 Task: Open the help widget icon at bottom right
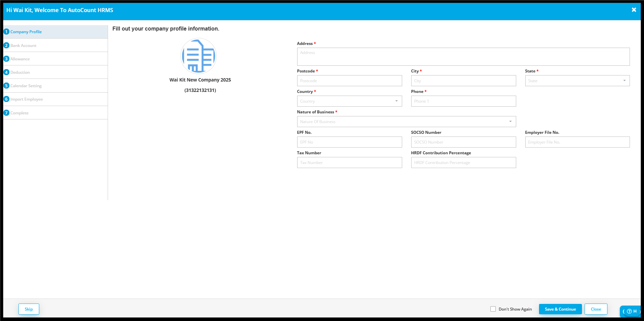pyautogui.click(x=630, y=311)
